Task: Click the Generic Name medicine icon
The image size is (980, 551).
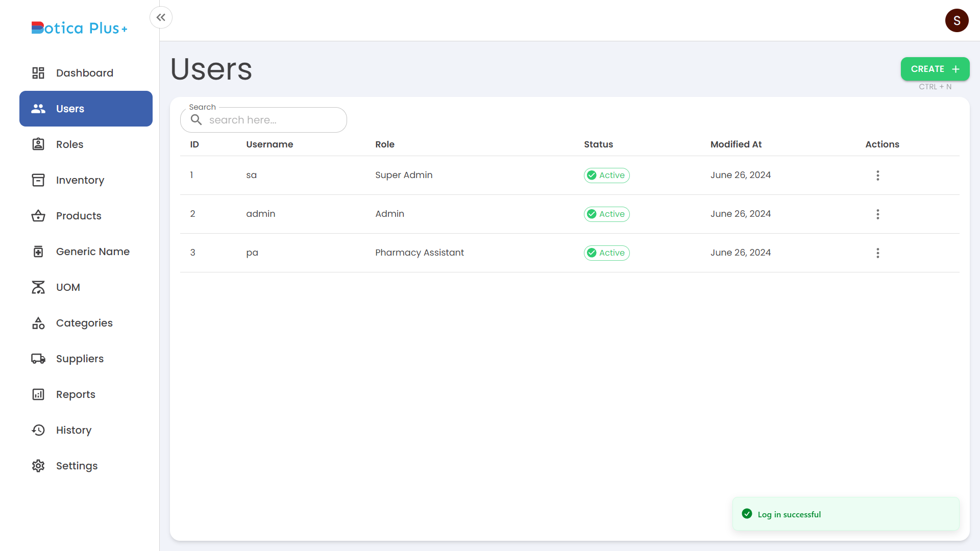Action: click(38, 252)
